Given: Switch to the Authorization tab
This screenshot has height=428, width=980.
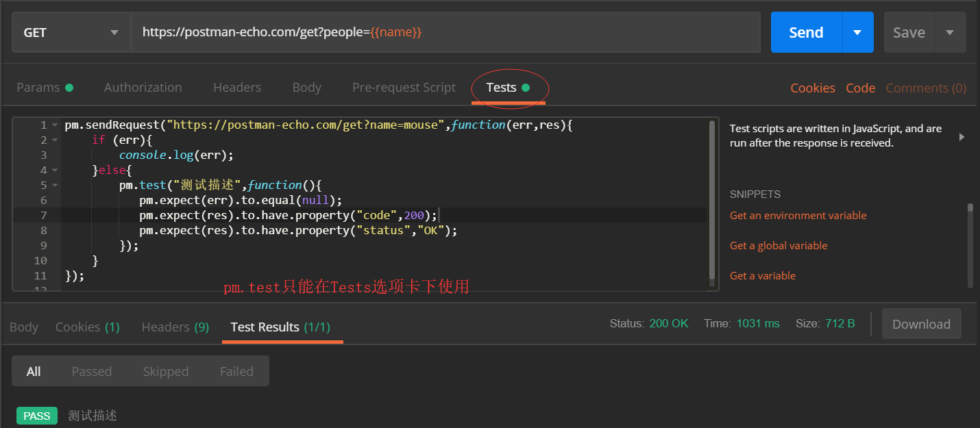Looking at the screenshot, I should tap(143, 88).
